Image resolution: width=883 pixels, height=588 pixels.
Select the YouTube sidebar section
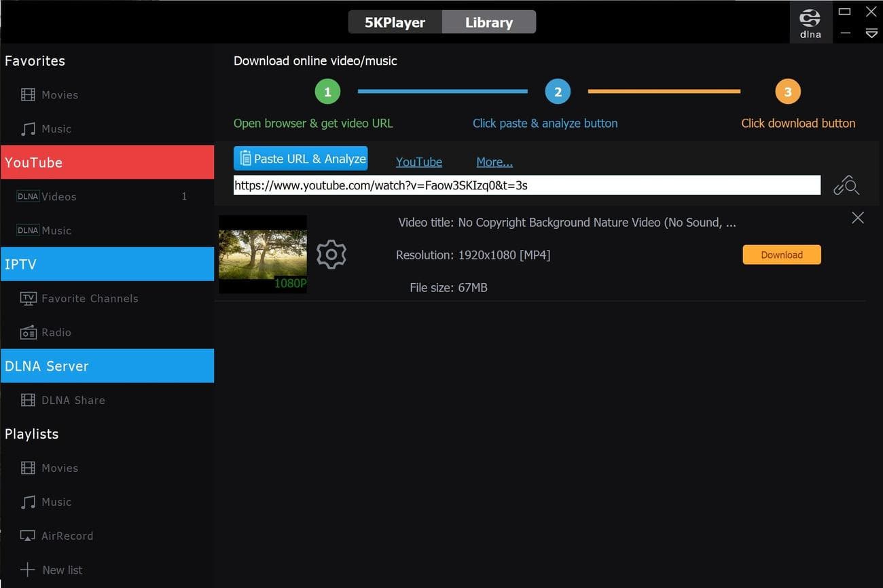107,162
